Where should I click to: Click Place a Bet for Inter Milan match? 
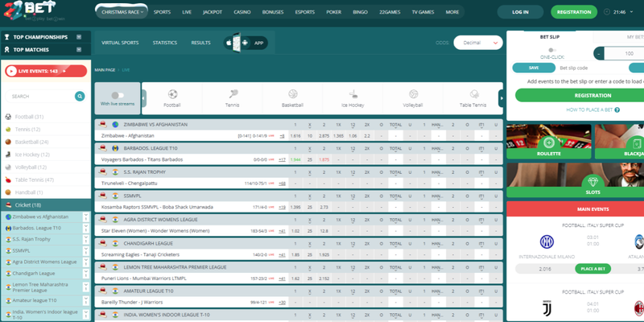[x=592, y=269]
